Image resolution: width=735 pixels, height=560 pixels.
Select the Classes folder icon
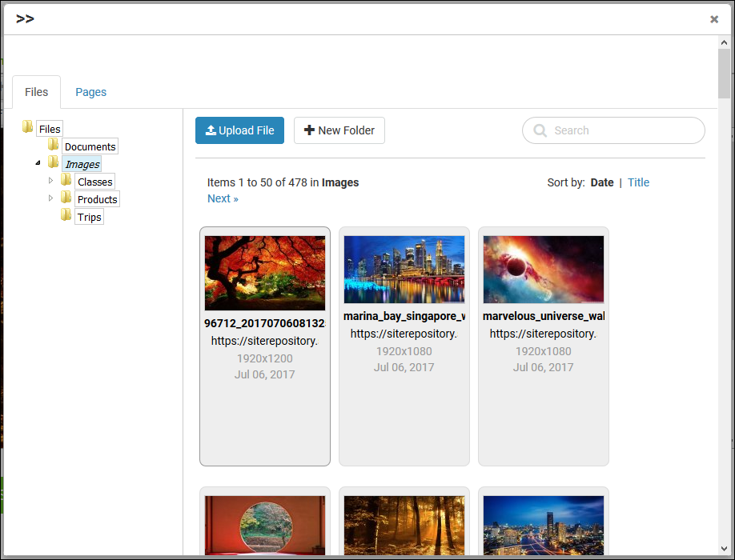tap(66, 181)
